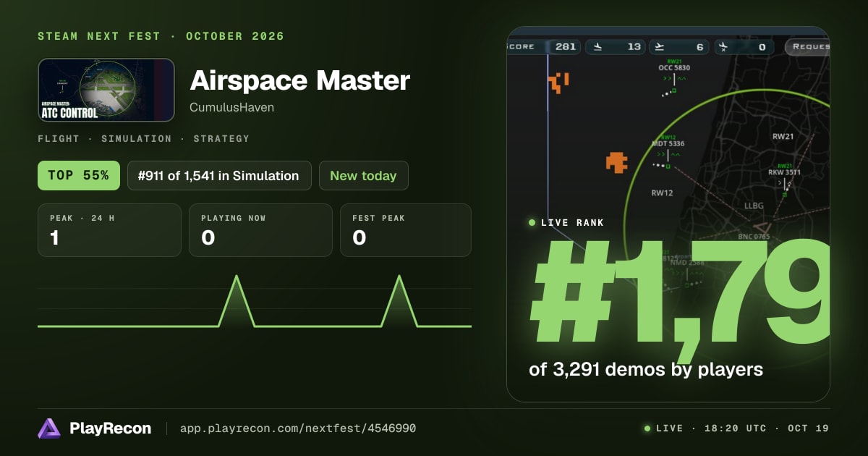Screen dimensions: 868x456
Task: Click the STEAM NEXT FEST · OCTOBER 2026 header
Action: pyautogui.click(x=161, y=36)
